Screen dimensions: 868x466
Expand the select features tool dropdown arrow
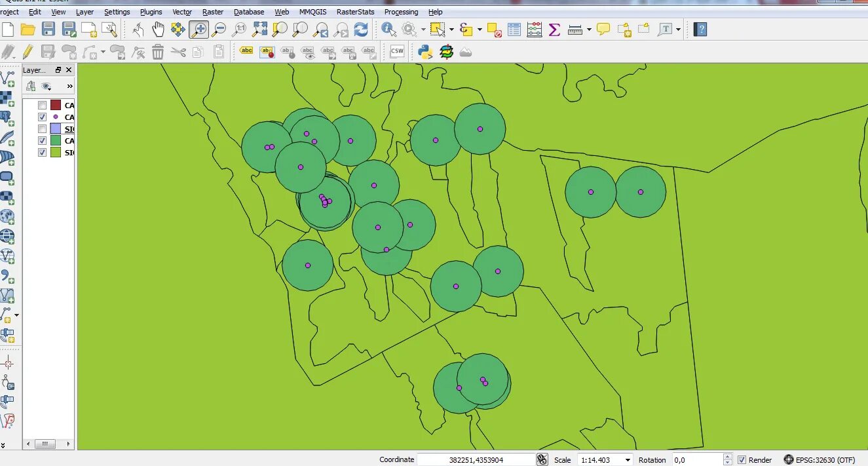tap(451, 29)
